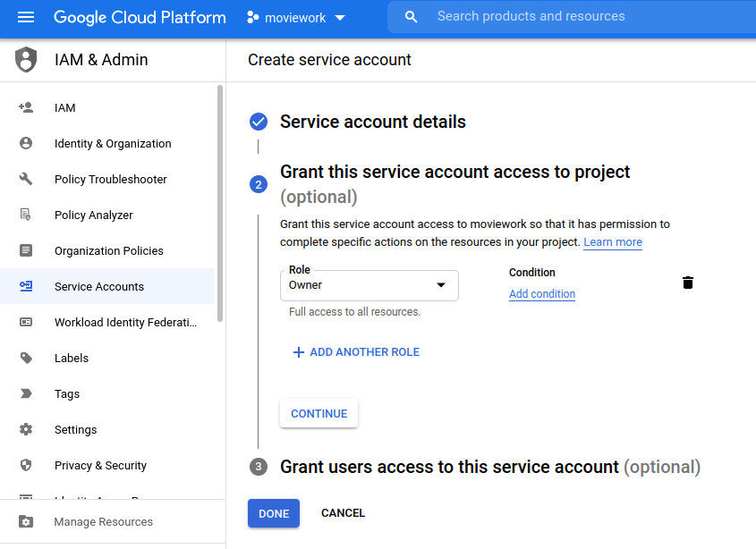756x549 pixels.
Task: Open Workload Identity Federation
Action: [x=107, y=322]
